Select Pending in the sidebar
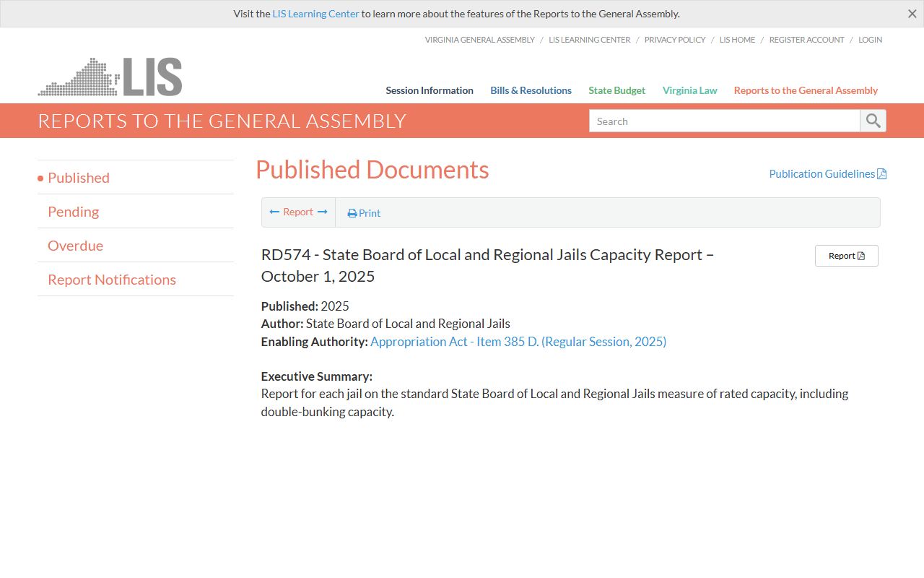 (73, 212)
